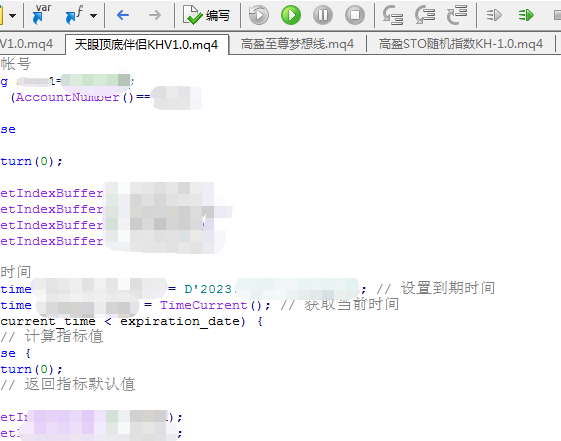Switch to 天眼顶底伴侣KHV1.0.mq4 tab
This screenshot has height=441, width=561.
pos(146,45)
